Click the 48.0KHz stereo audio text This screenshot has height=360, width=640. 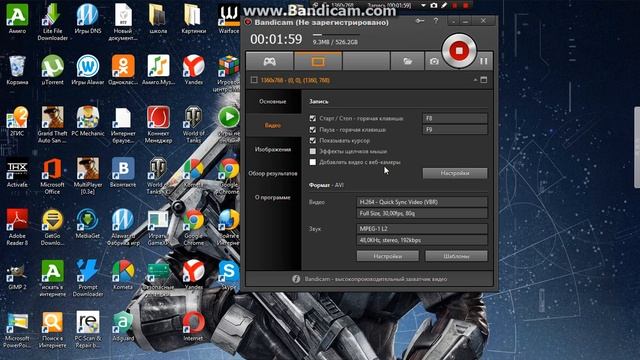tap(390, 240)
